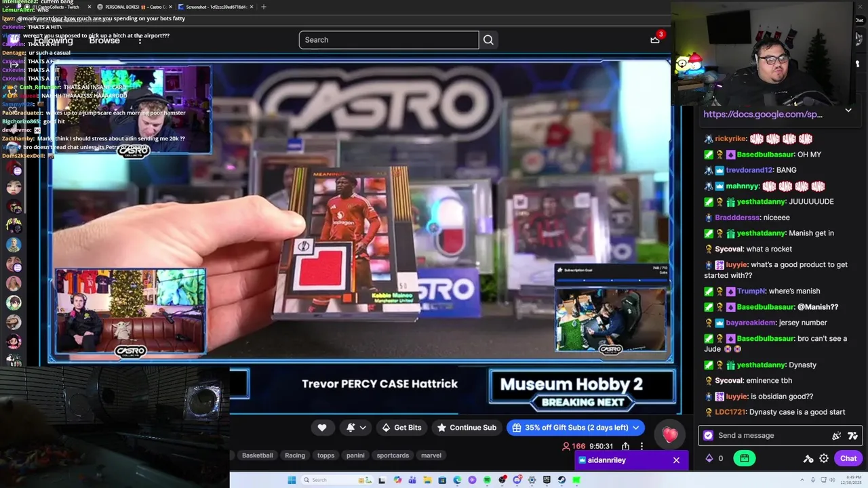Viewport: 868px width, 488px height.
Task: Open Discord from the taskbar
Action: tap(517, 480)
